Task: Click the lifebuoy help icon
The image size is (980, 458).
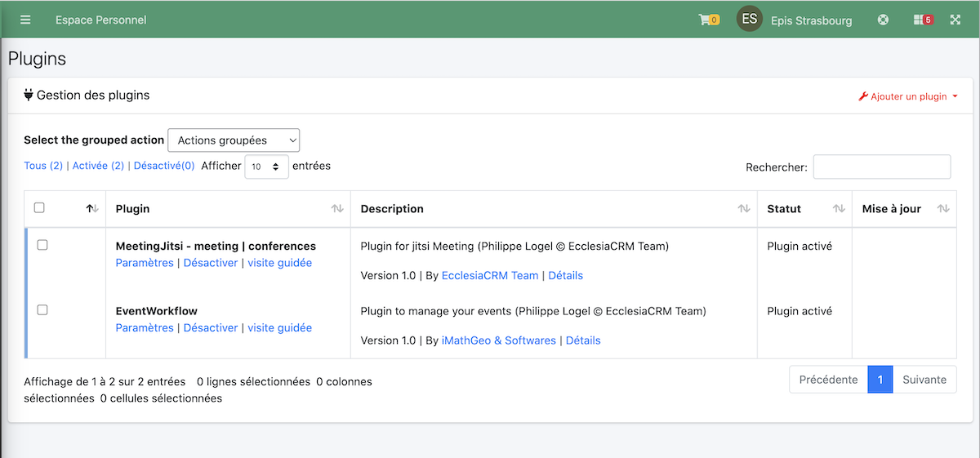Action: point(883,20)
